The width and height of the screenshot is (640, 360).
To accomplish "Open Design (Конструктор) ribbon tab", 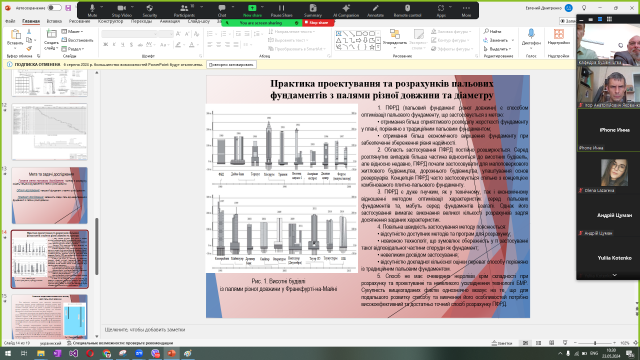I will point(111,21).
